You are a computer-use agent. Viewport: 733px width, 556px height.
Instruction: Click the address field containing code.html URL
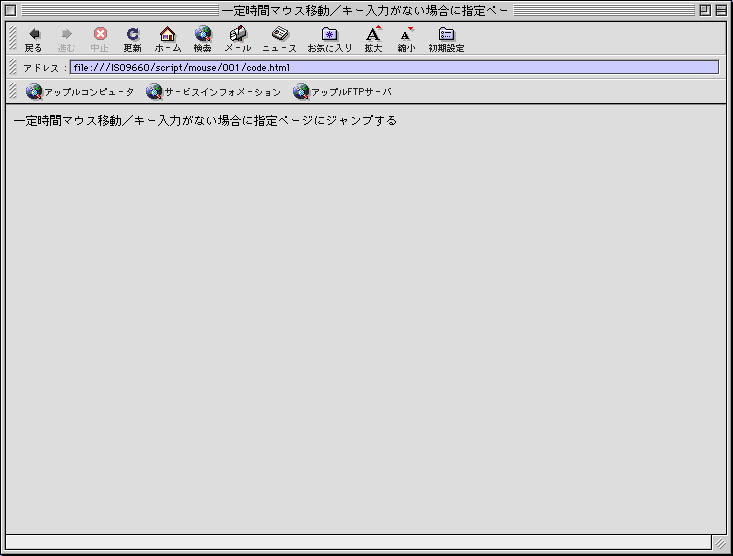tap(395, 67)
